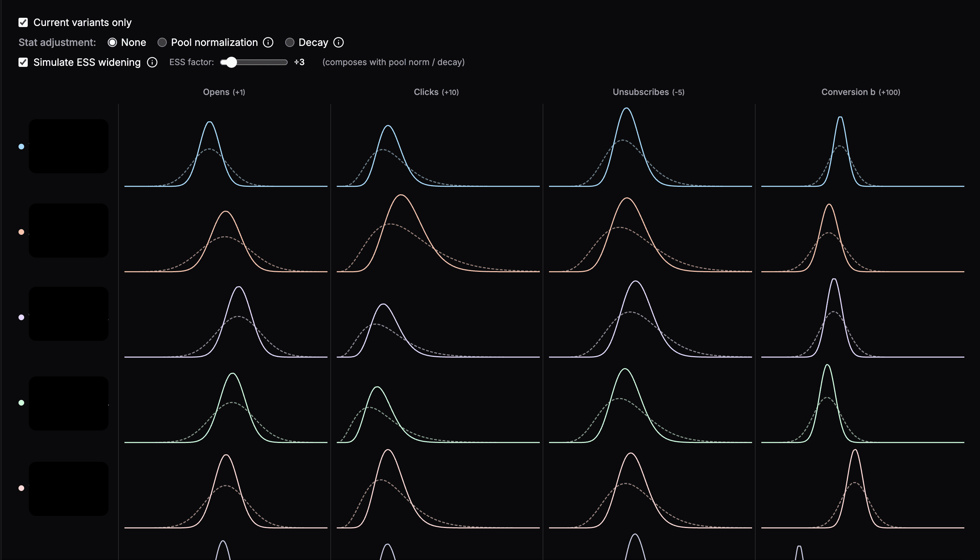Uncheck the Current variants only checkbox
The height and width of the screenshot is (560, 980).
point(23,22)
